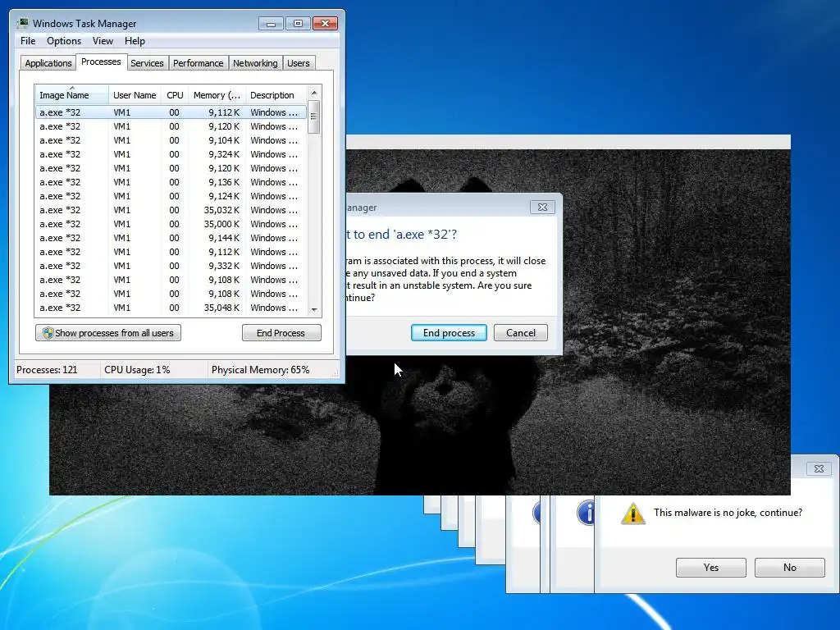This screenshot has height=630, width=840.
Task: Open the File menu in Task Manager
Action: (x=28, y=41)
